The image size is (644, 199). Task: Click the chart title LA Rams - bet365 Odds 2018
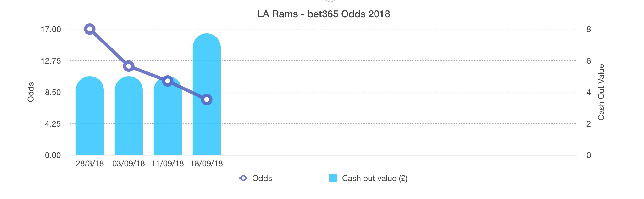pos(324,14)
